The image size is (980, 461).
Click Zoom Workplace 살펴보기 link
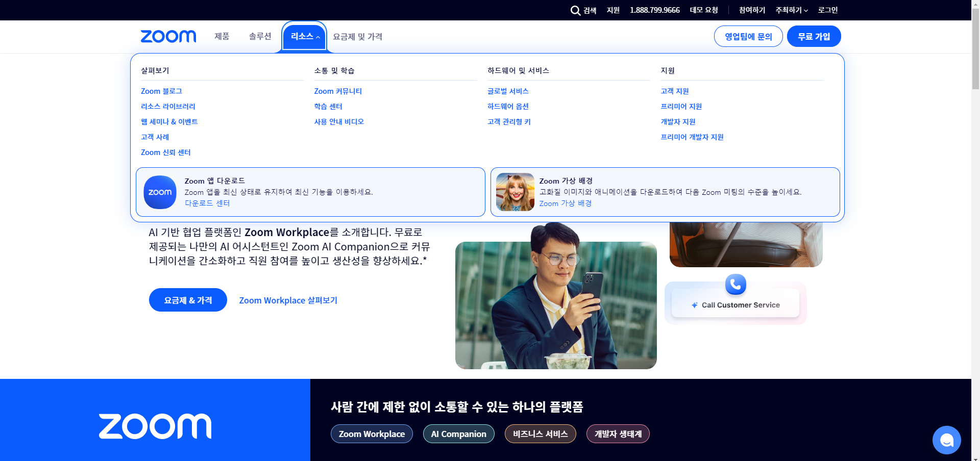coord(288,300)
